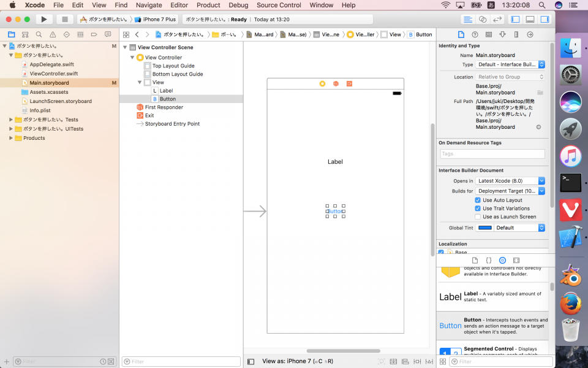Select iPhone 7 Plus run destination
Screen dimensions: 588x368
pyautogui.click(x=155, y=19)
